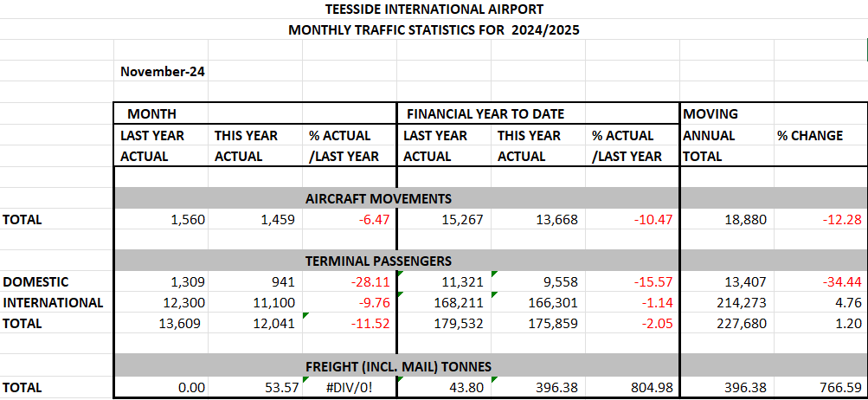Click the -10.47 percentage cell

633,219
